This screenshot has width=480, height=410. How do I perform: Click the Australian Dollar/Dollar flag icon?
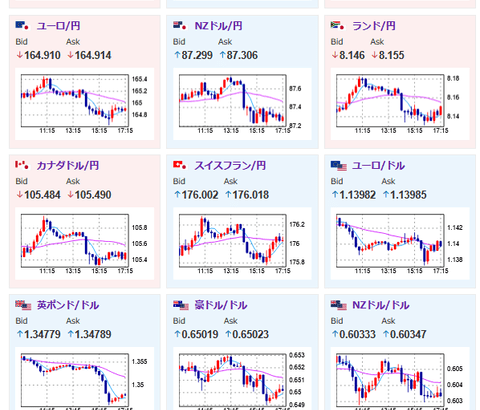tap(181, 305)
